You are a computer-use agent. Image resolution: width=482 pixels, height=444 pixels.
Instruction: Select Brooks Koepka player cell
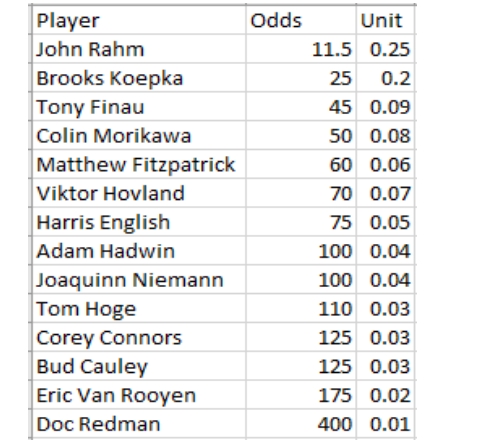[139, 78]
